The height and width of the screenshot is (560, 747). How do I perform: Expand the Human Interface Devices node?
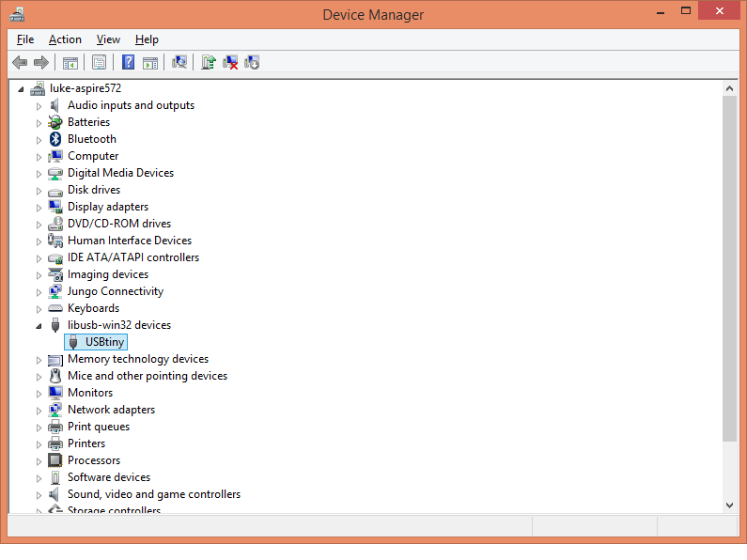pos(39,241)
